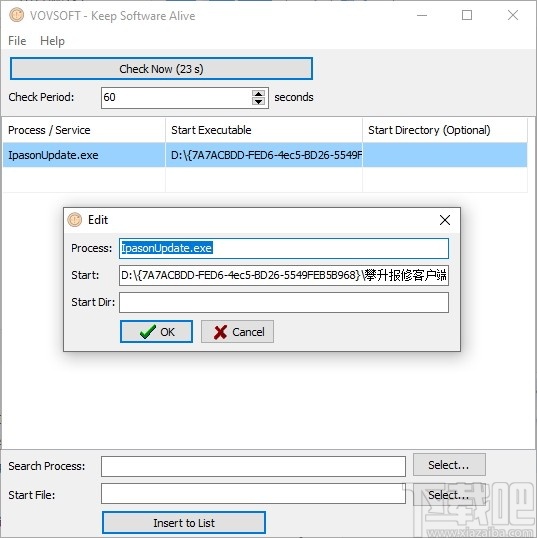Viewport: 537px width, 538px height.
Task: Click the Edit dialog title icon
Action: [74, 220]
